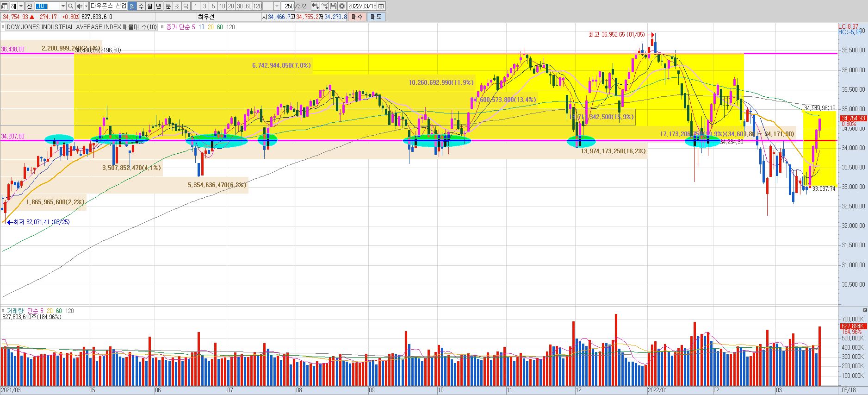This screenshot has width=868, height=395.
Task: Click the 10 interval button
Action: [x=222, y=6]
